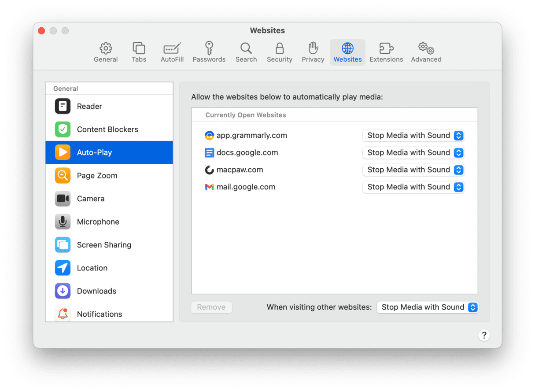The width and height of the screenshot is (535, 392).
Task: Open the Search magnifier icon
Action: 246,48
